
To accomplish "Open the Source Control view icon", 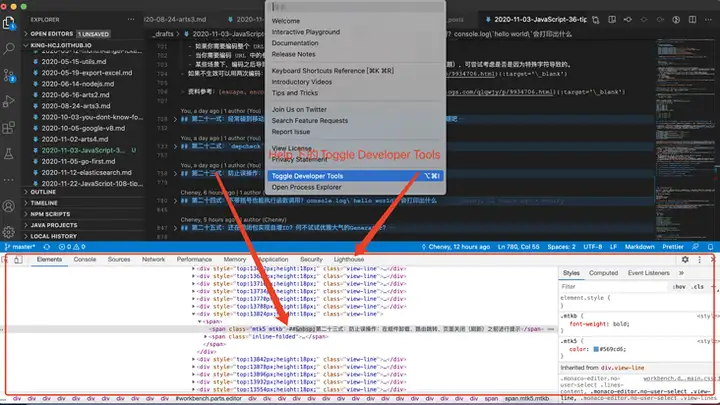I will click(x=9, y=75).
